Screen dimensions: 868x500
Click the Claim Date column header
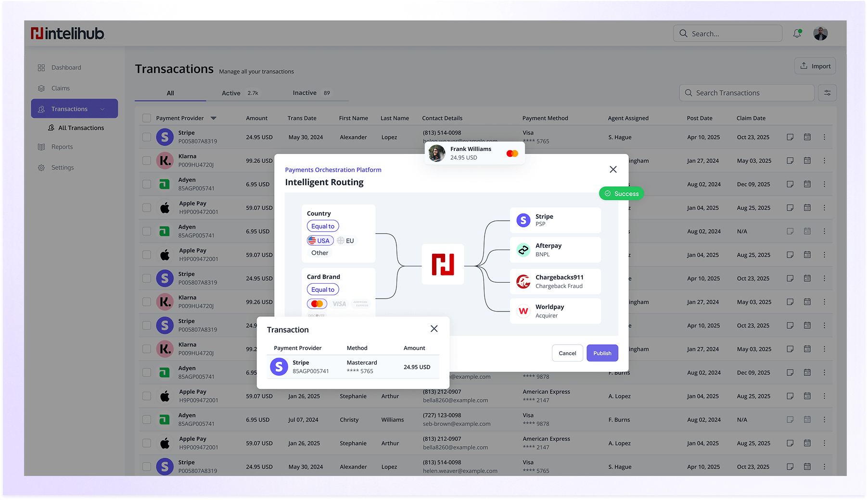751,118
